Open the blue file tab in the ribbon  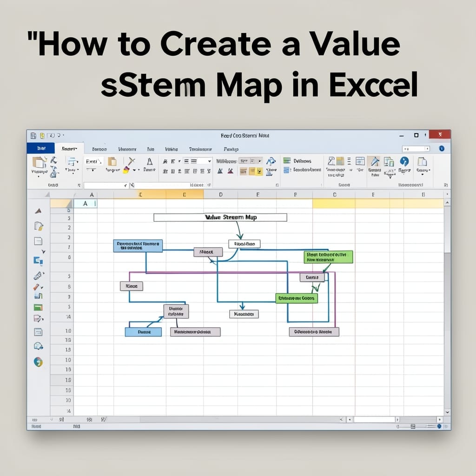tap(41, 148)
